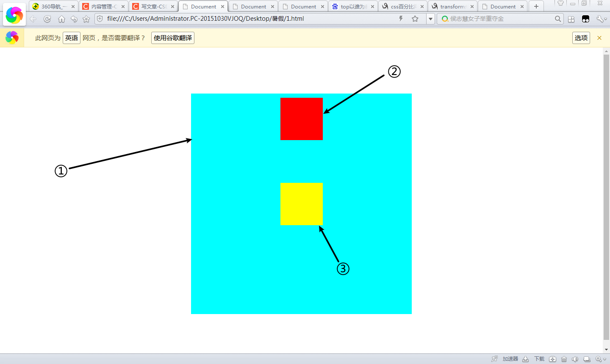Open the home page icon
Image resolution: width=610 pixels, height=364 pixels.
[61, 19]
